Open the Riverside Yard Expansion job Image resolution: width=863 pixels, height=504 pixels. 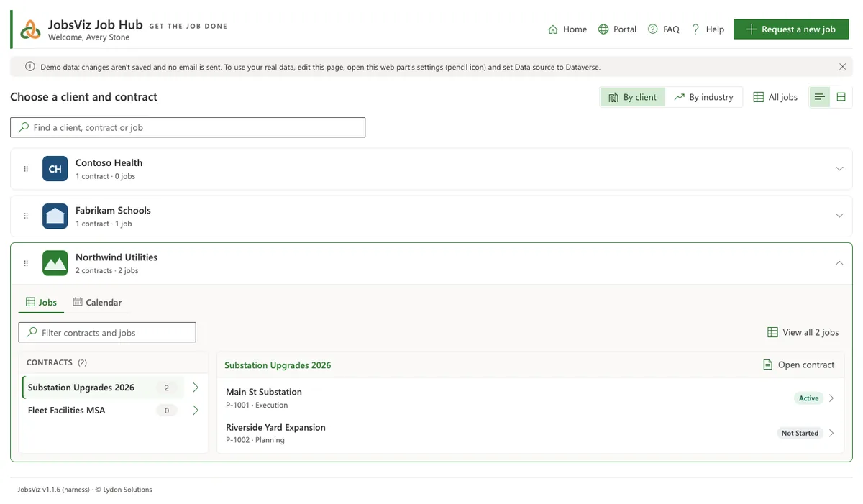pos(530,434)
